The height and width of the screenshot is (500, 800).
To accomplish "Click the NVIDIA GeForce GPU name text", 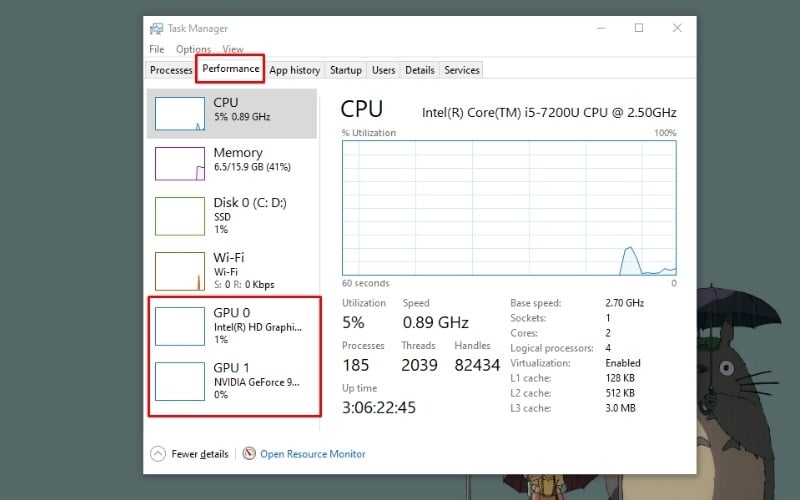I will [257, 382].
